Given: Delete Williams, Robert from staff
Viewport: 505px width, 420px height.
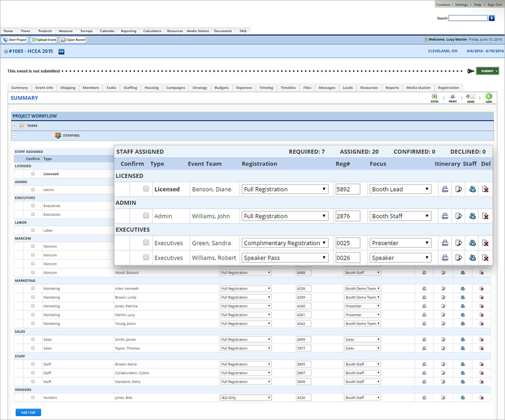Looking at the screenshot, I should [485, 258].
